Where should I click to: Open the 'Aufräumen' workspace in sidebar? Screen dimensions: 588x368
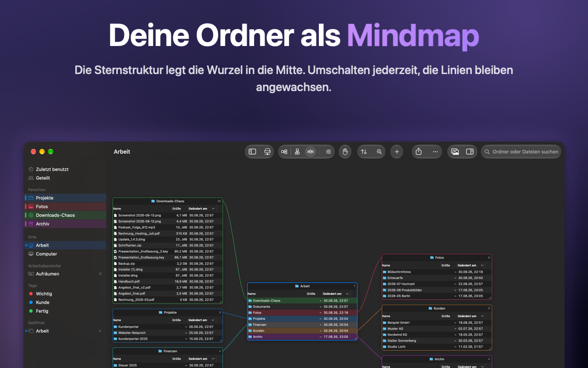[x=65, y=274]
